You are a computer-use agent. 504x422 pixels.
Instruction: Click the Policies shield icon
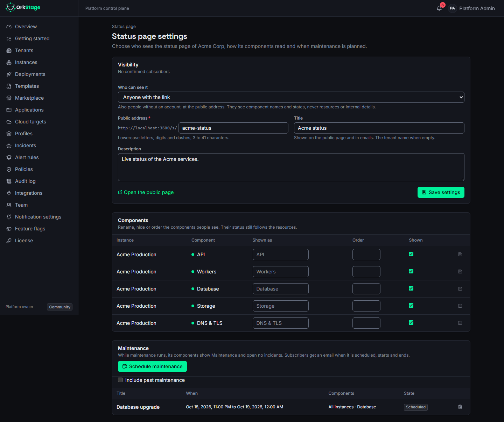(9, 170)
